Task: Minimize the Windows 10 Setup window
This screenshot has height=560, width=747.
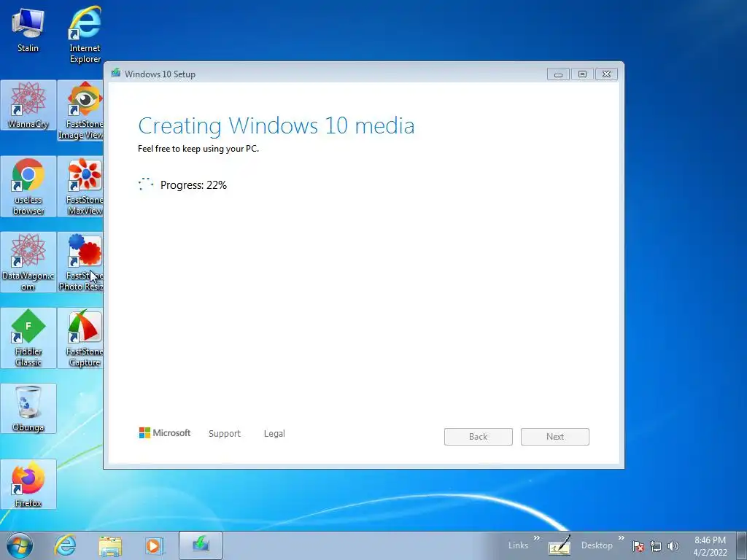Action: point(558,74)
